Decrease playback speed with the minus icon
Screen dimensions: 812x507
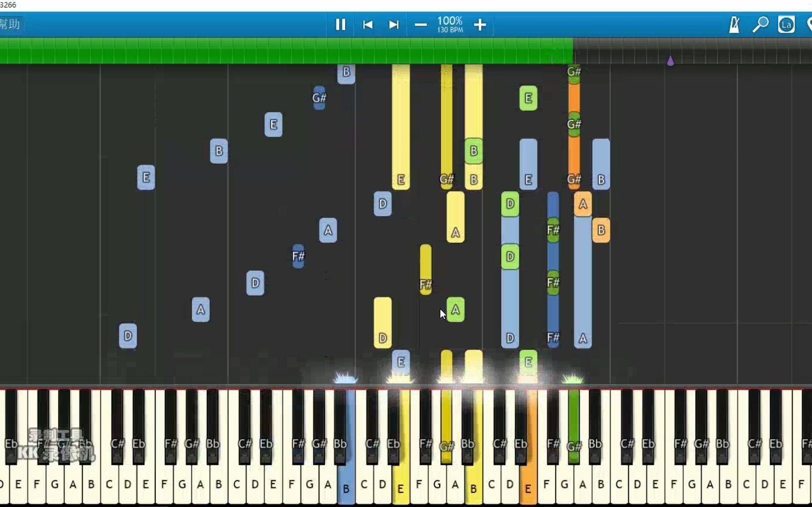(421, 25)
